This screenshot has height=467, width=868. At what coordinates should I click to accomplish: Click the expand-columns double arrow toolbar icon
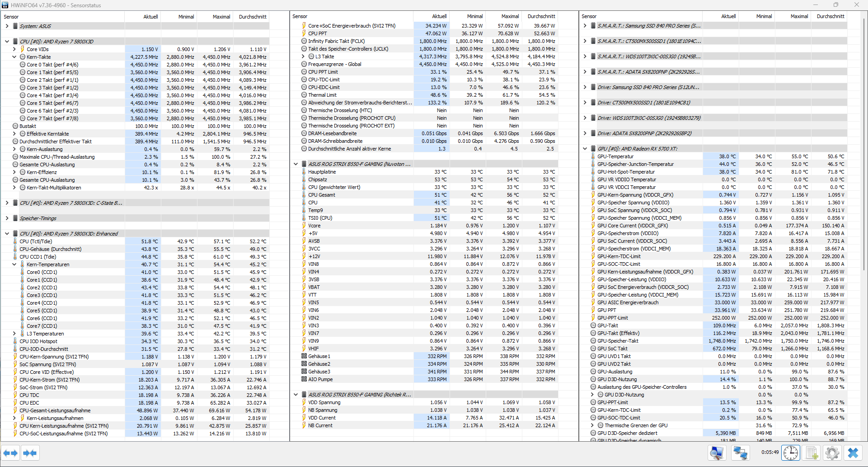10,453
